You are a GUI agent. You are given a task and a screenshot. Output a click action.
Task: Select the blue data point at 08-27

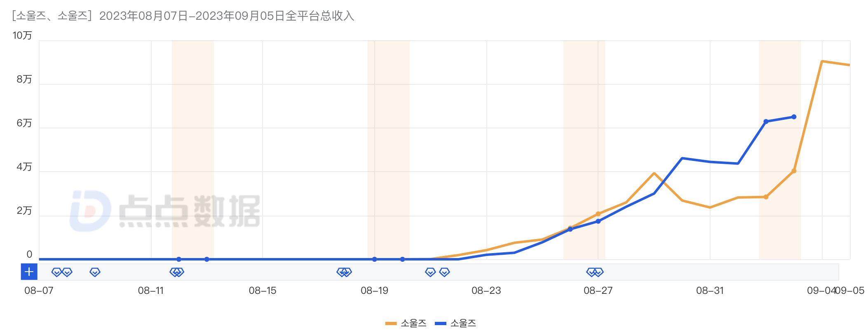click(598, 221)
